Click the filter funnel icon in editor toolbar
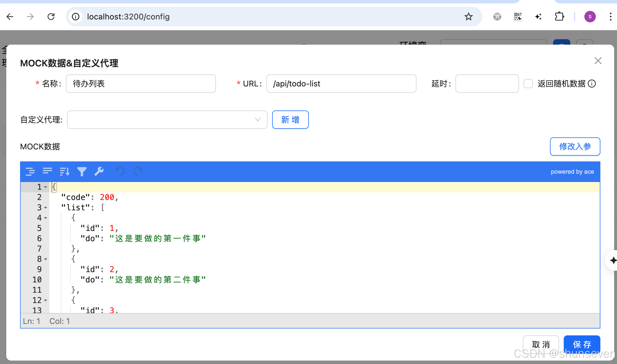617x364 pixels. (x=82, y=171)
